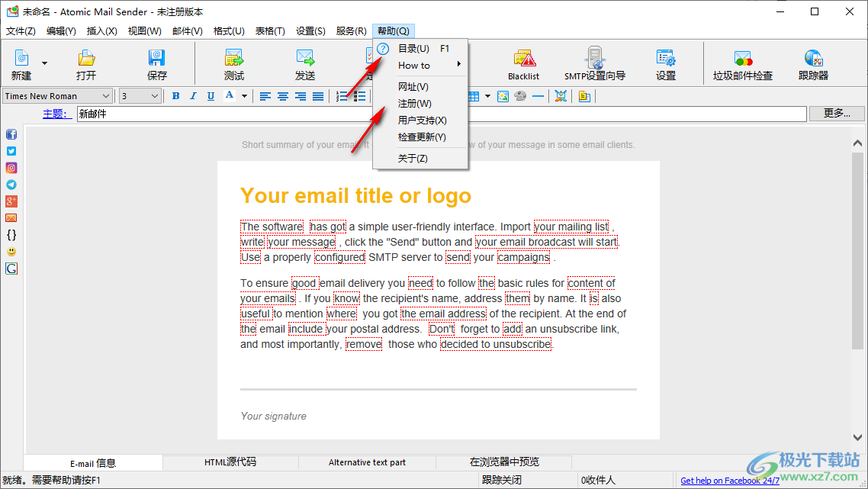Image resolution: width=868 pixels, height=489 pixels.
Task: Select 注册(W) menu entry
Action: pos(421,104)
